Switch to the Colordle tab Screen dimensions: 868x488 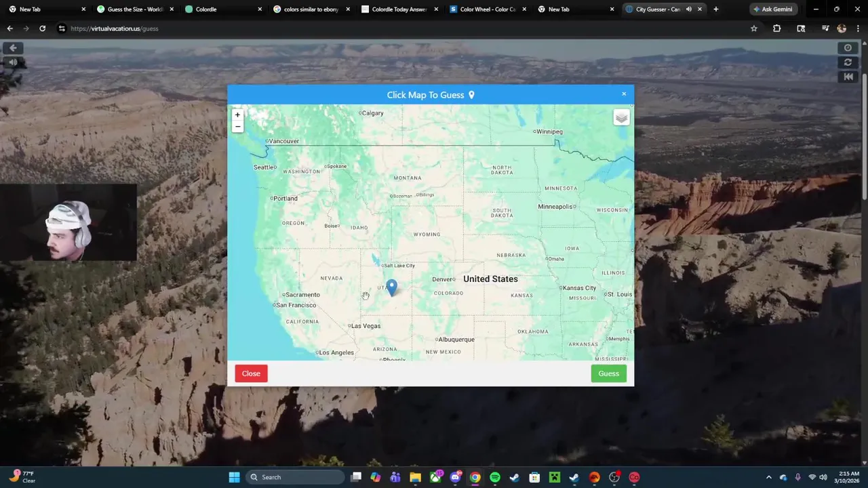click(x=222, y=9)
